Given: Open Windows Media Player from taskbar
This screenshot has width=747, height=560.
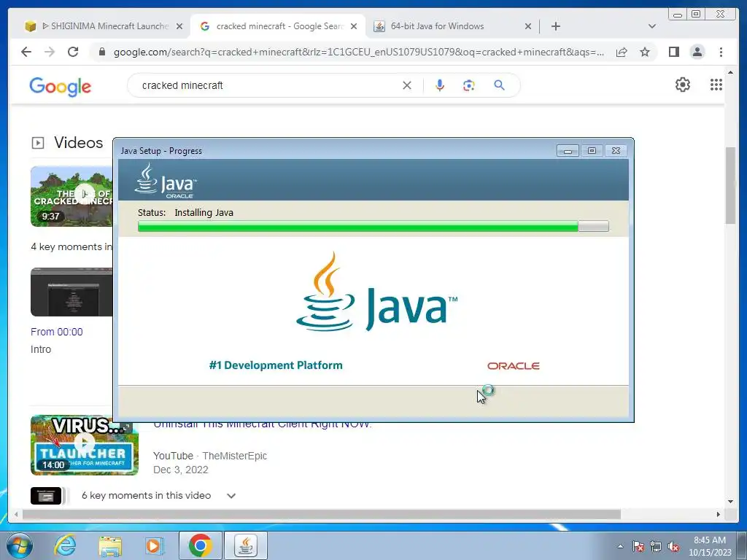Looking at the screenshot, I should (x=154, y=545).
